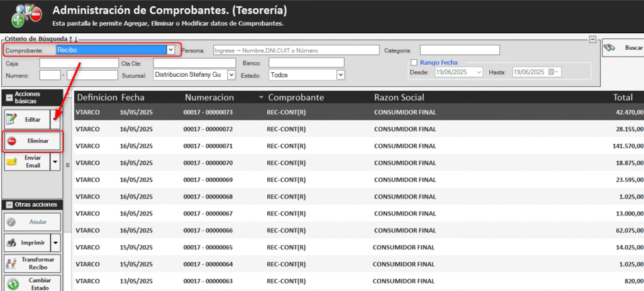Viewport: 644px width, 291px height.
Task: Click the Buscar binoculars icon
Action: pyautogui.click(x=609, y=48)
